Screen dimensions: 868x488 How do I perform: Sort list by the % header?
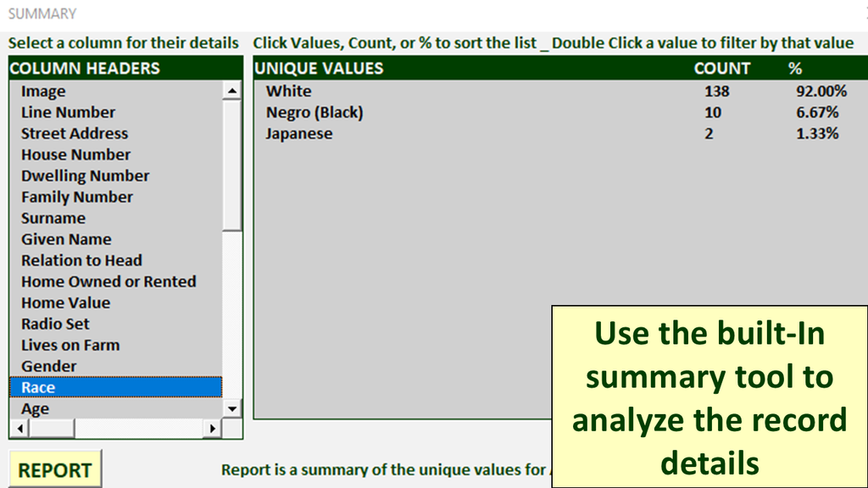(x=794, y=69)
